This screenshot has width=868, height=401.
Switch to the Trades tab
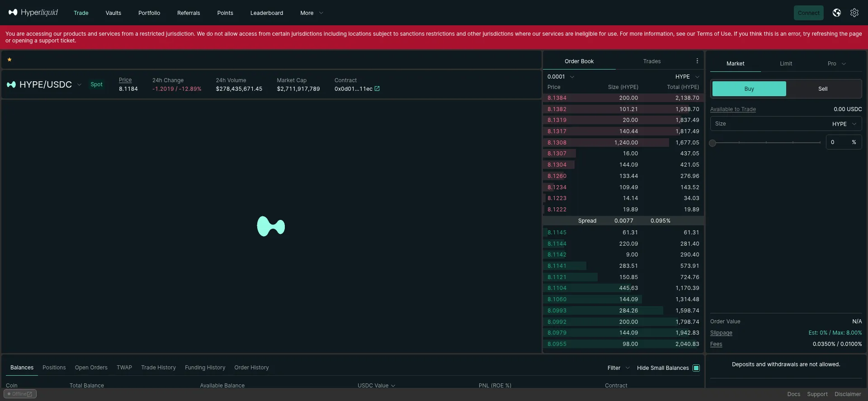tap(652, 61)
